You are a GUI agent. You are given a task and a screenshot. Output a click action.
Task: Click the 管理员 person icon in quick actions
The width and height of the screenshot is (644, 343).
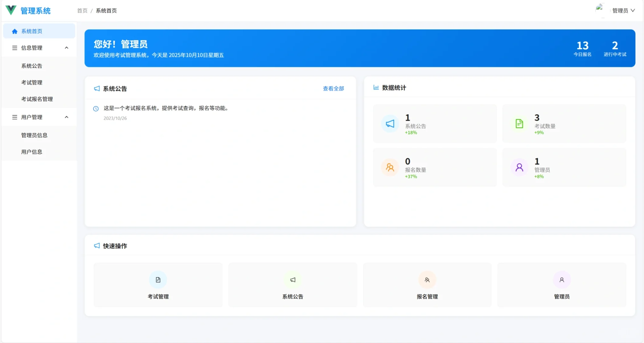tap(562, 280)
